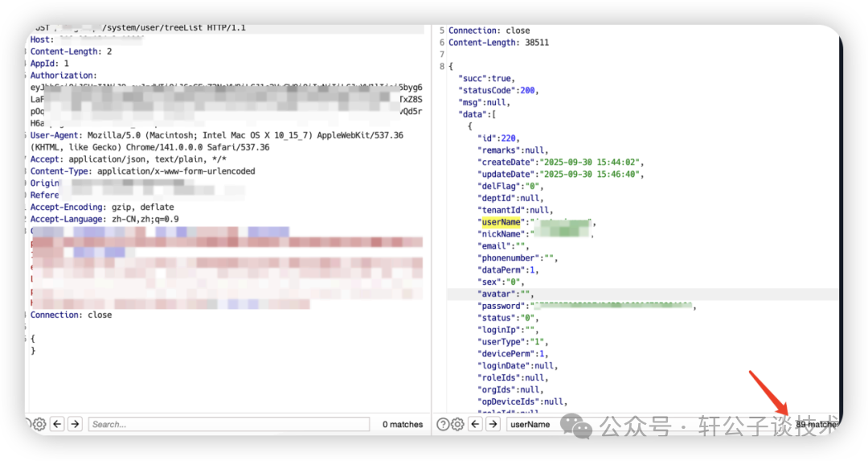868x461 pixels.
Task: Click the Content-Length: 38511 response header
Action: tap(499, 43)
